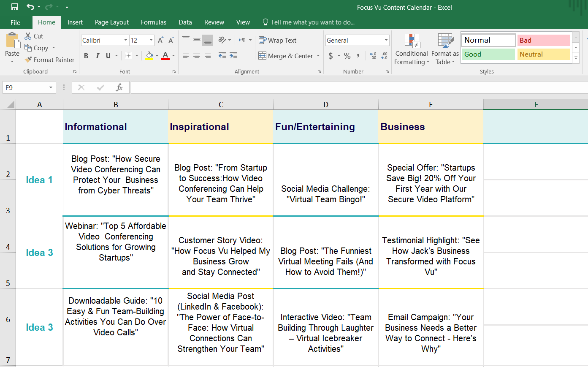This screenshot has height=367, width=588.
Task: Switch to the Page Layout tab
Action: pyautogui.click(x=112, y=22)
